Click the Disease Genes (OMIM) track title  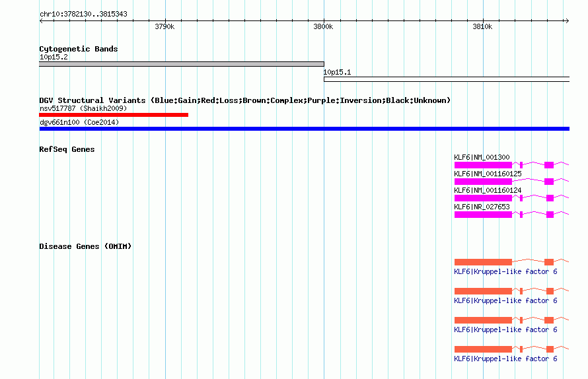coord(85,246)
